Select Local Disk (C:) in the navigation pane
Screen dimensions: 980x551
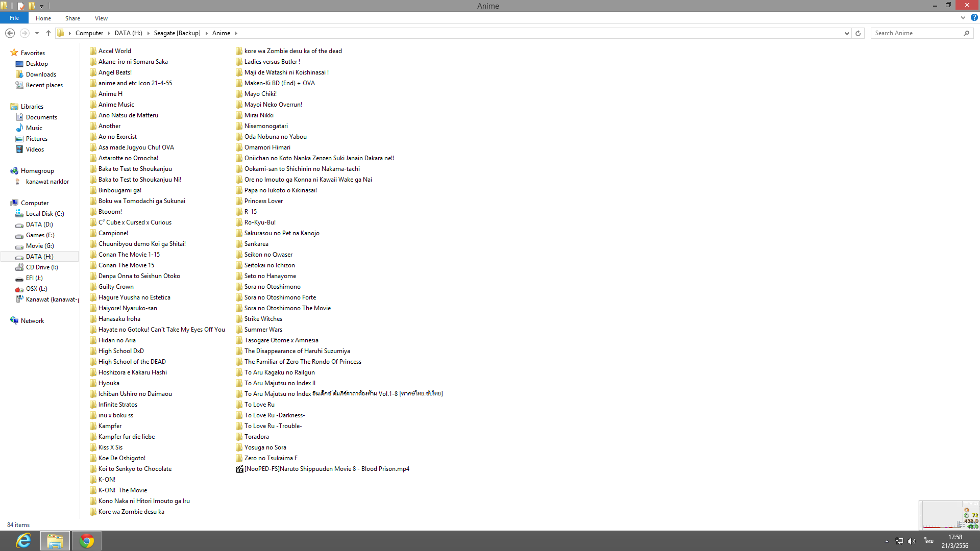[45, 214]
